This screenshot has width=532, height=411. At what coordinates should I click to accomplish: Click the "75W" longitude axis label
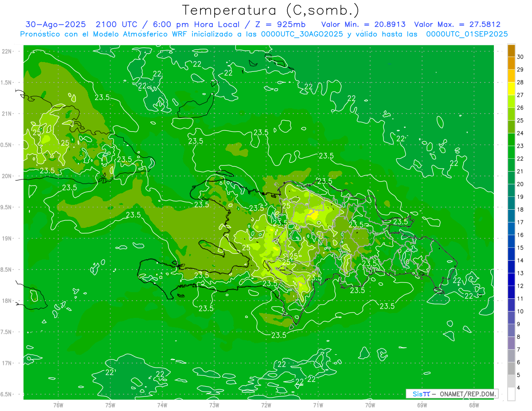tap(110, 405)
